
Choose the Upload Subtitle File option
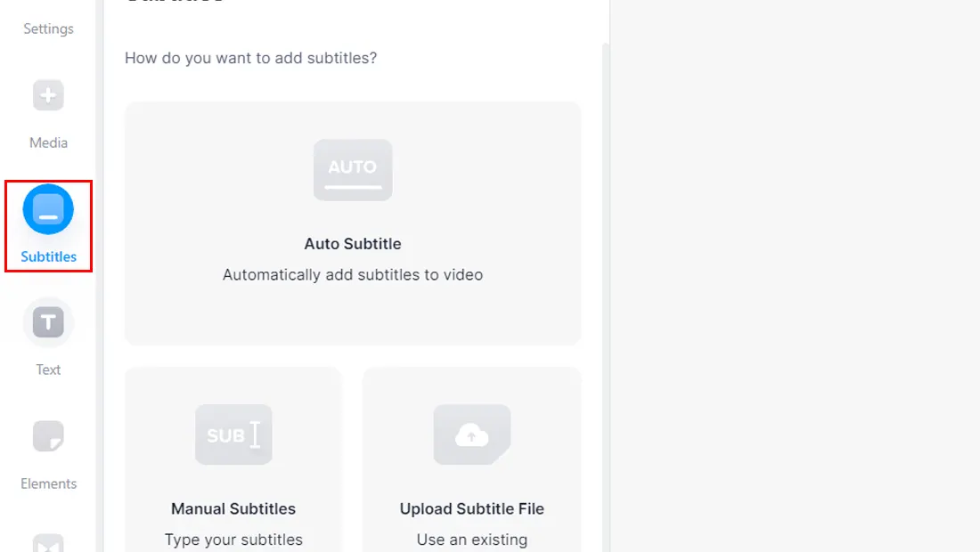pyautogui.click(x=472, y=459)
